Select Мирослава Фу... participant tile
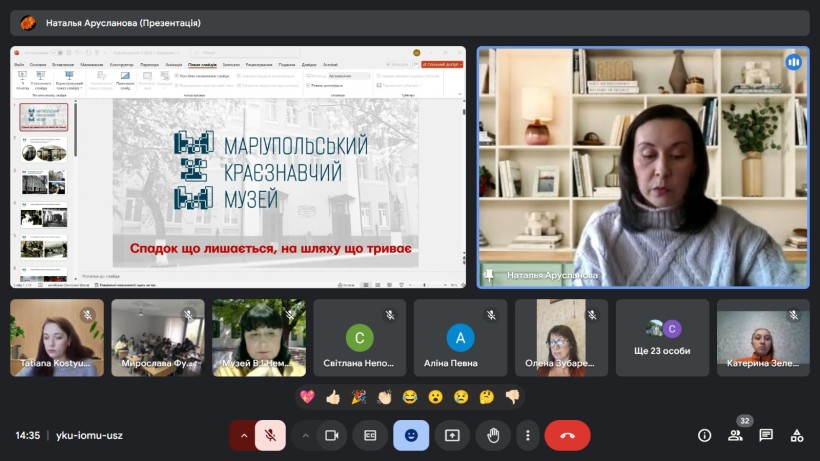The image size is (820, 461). 157,338
